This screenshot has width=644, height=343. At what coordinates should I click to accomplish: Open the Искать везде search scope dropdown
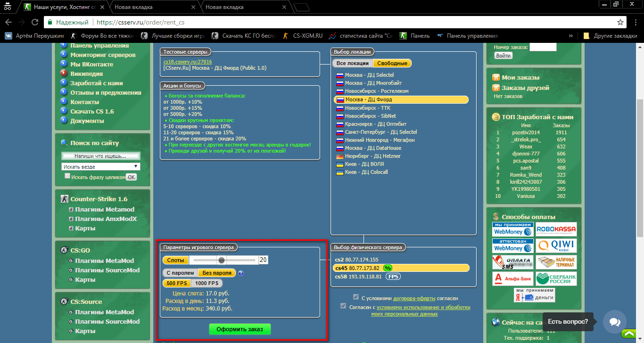click(x=101, y=167)
